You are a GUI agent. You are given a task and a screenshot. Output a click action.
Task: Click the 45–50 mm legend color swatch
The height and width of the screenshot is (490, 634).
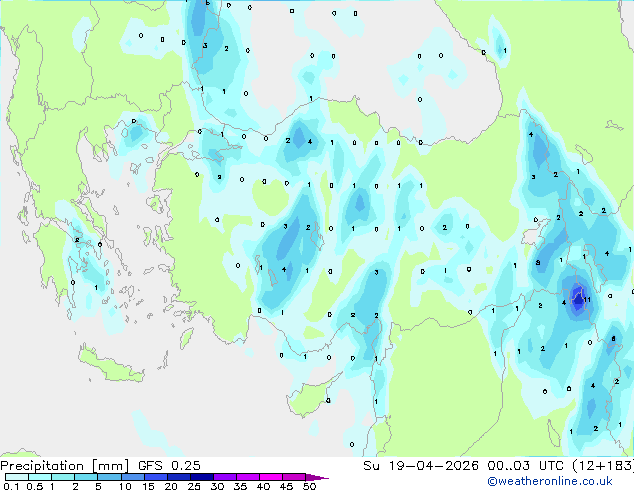click(294, 477)
